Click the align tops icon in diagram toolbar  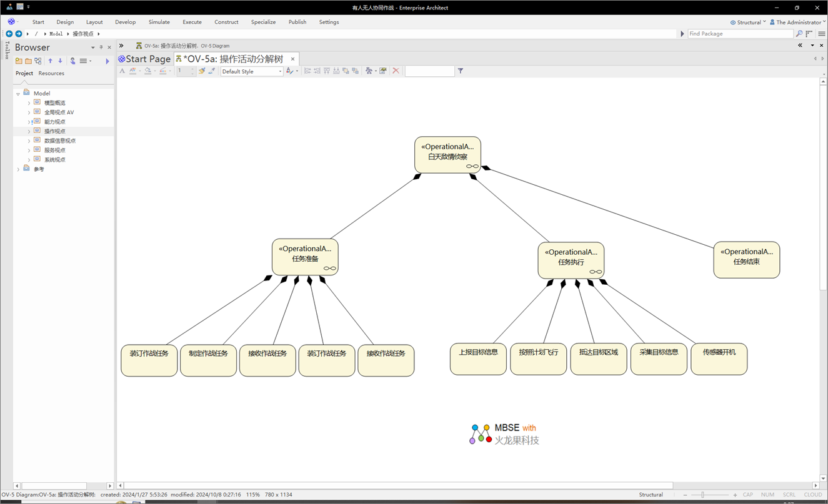coord(326,71)
